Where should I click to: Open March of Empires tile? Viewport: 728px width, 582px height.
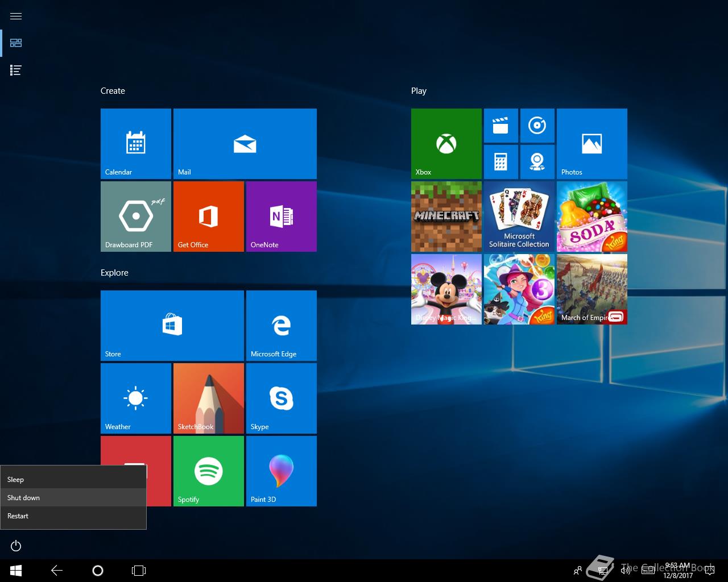(592, 289)
